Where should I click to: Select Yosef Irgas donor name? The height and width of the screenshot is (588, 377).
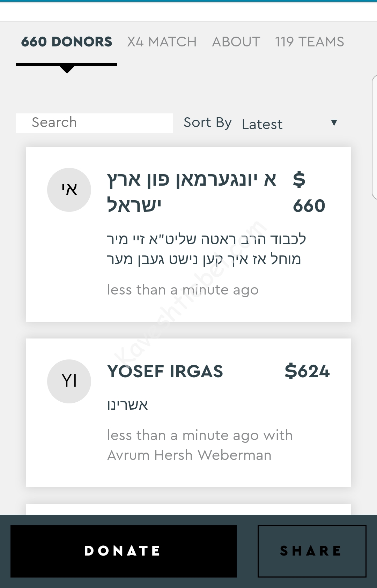click(165, 371)
